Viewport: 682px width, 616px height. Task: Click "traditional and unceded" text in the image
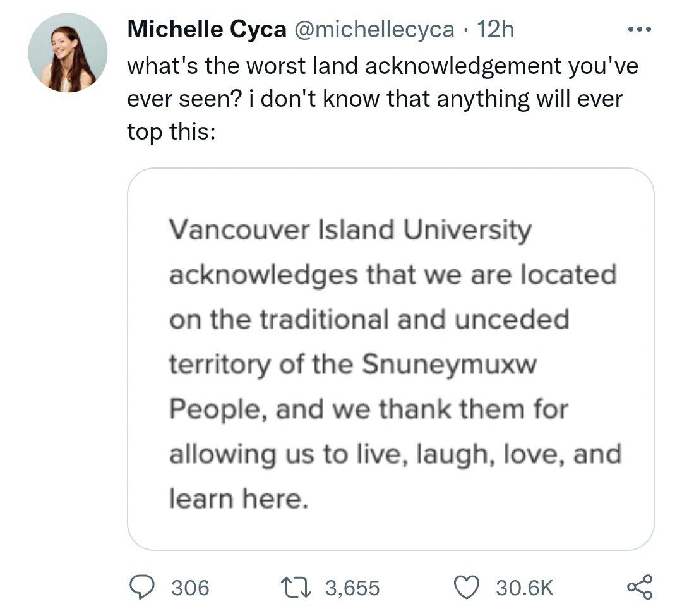[414, 320]
